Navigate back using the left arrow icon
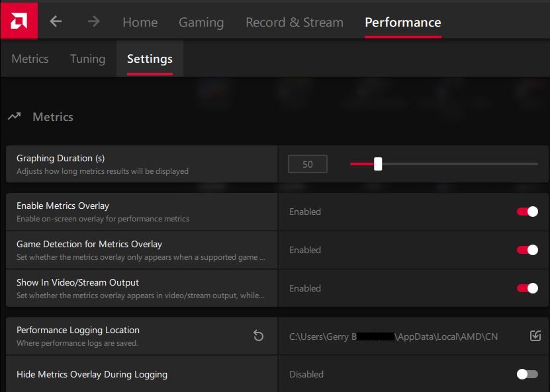The width and height of the screenshot is (550, 392). tap(56, 20)
